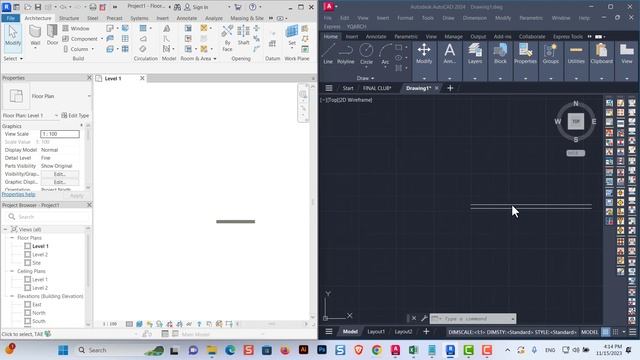Image resolution: width=640 pixels, height=360 pixels.
Task: Open the Floor Plan: Level 1 instance dropdown
Action: (x=56, y=116)
